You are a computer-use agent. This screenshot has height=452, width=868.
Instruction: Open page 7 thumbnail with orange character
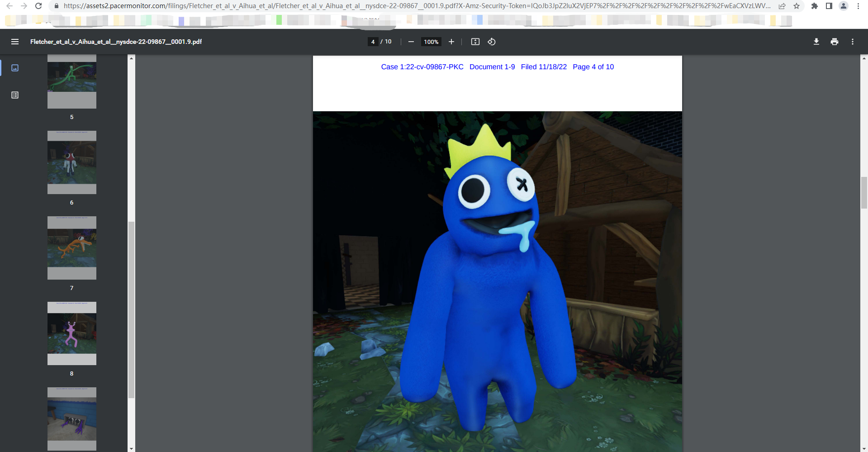coord(72,248)
